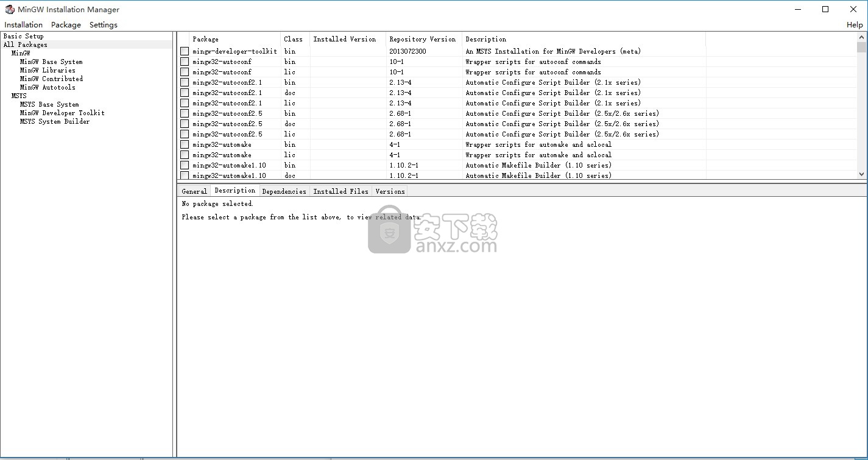Screen dimensions: 868x460
Task: Select MSYS Base System category
Action: (49, 104)
